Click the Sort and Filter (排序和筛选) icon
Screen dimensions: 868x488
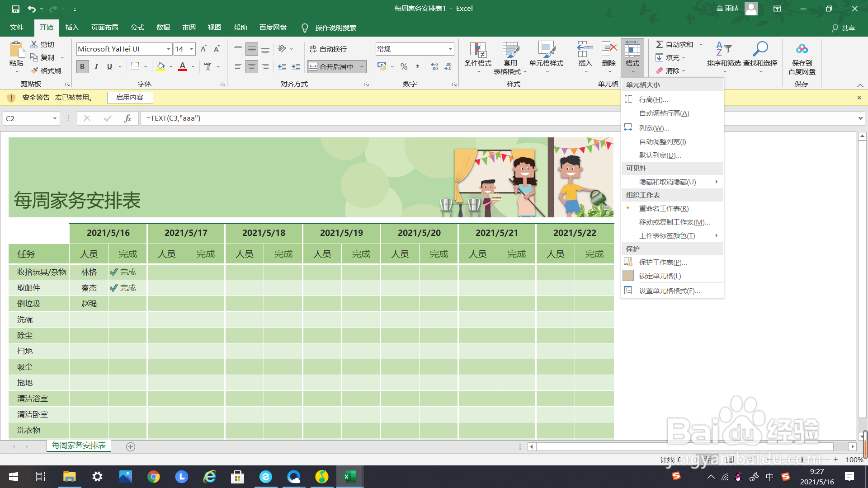point(723,49)
